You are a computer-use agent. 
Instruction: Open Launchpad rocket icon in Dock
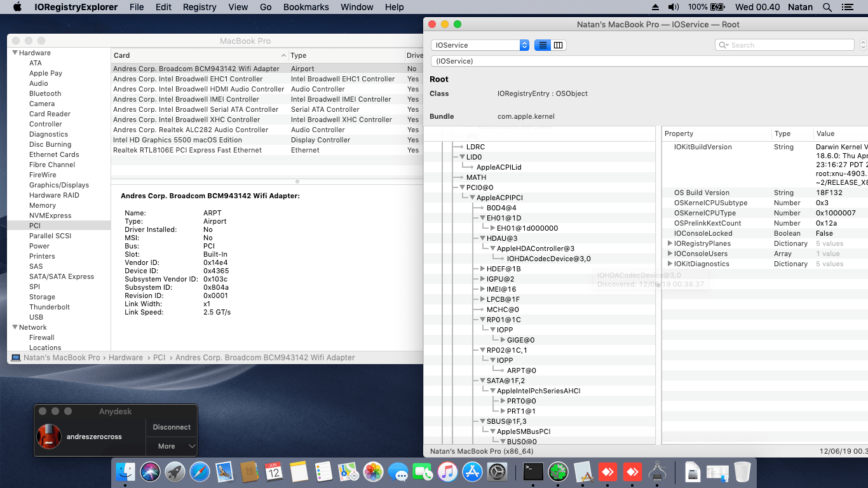point(175,471)
